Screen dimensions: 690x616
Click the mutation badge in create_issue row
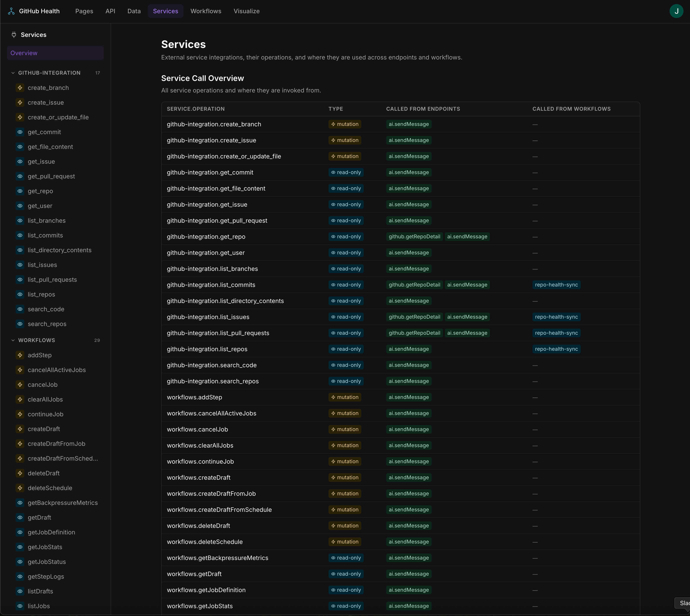tap(345, 140)
